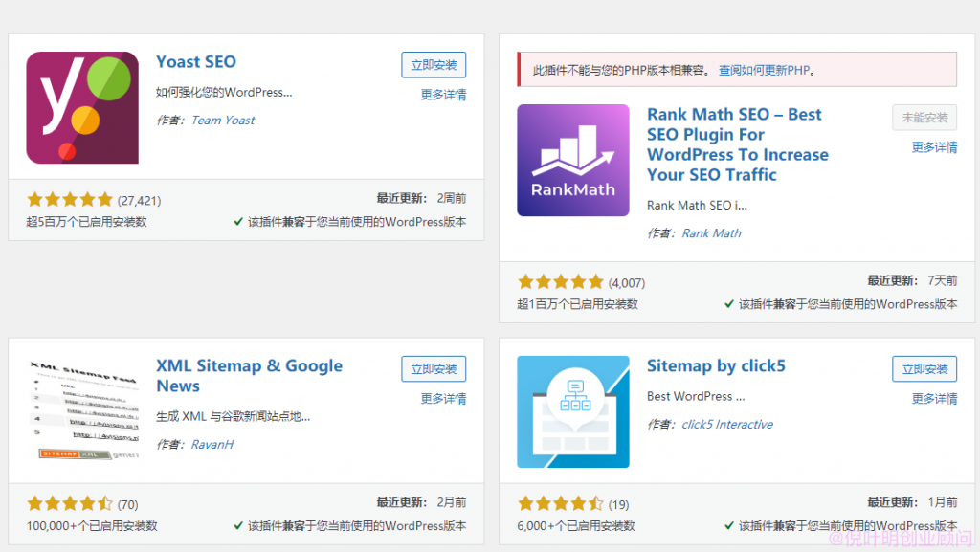Viewport: 980px width, 552px height.
Task: Click the 超5百万个已启用安装数 text
Action: click(86, 222)
